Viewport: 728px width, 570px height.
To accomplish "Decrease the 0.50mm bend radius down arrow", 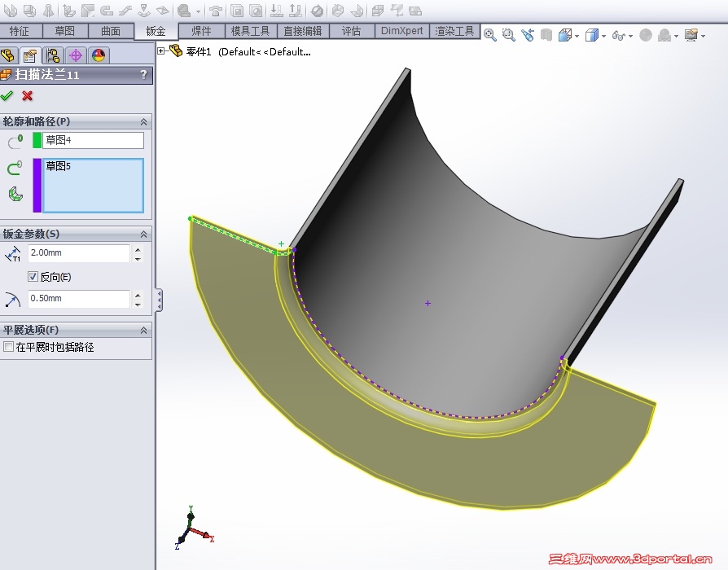I will click(x=138, y=305).
